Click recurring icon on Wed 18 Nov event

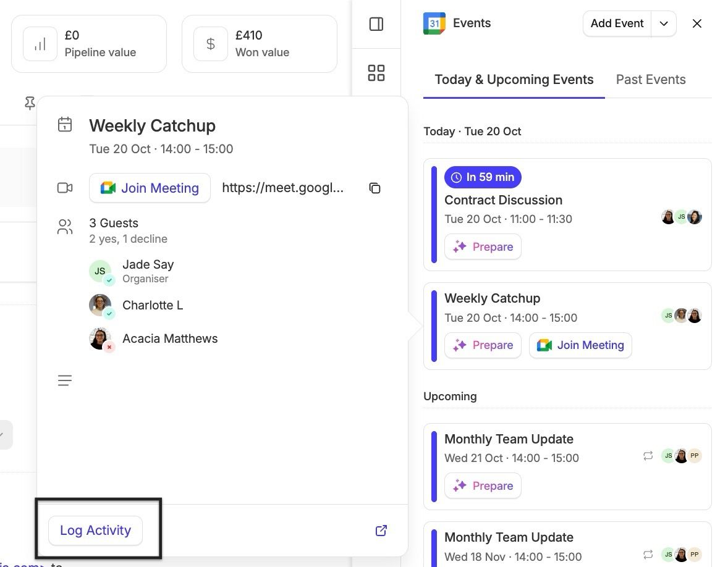click(x=648, y=555)
